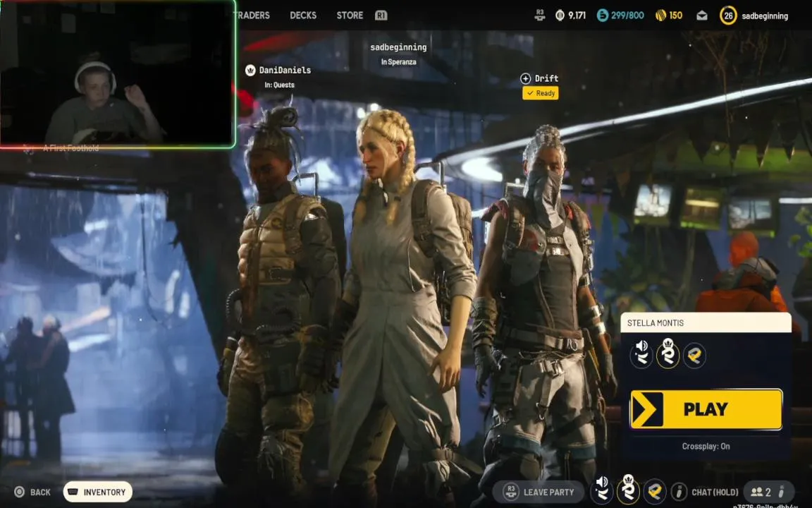Click the 'In Speranza' status text
The height and width of the screenshot is (508, 812).
pos(398,61)
